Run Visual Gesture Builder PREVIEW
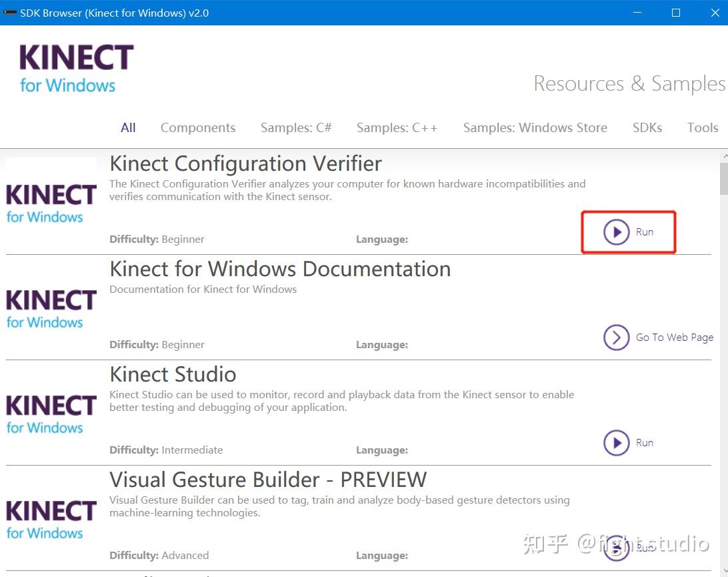The height and width of the screenshot is (577, 728). [x=617, y=548]
